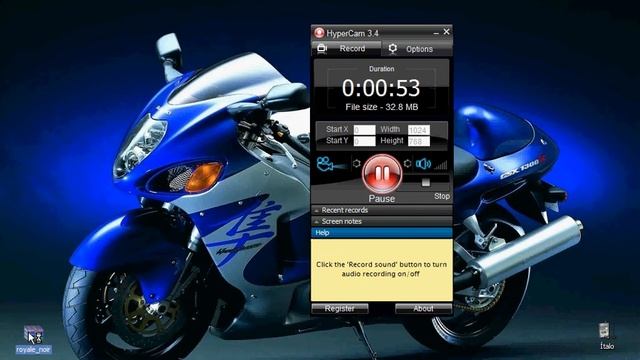Collapse the Help section header
Image resolution: width=640 pixels, height=360 pixels.
coord(382,233)
